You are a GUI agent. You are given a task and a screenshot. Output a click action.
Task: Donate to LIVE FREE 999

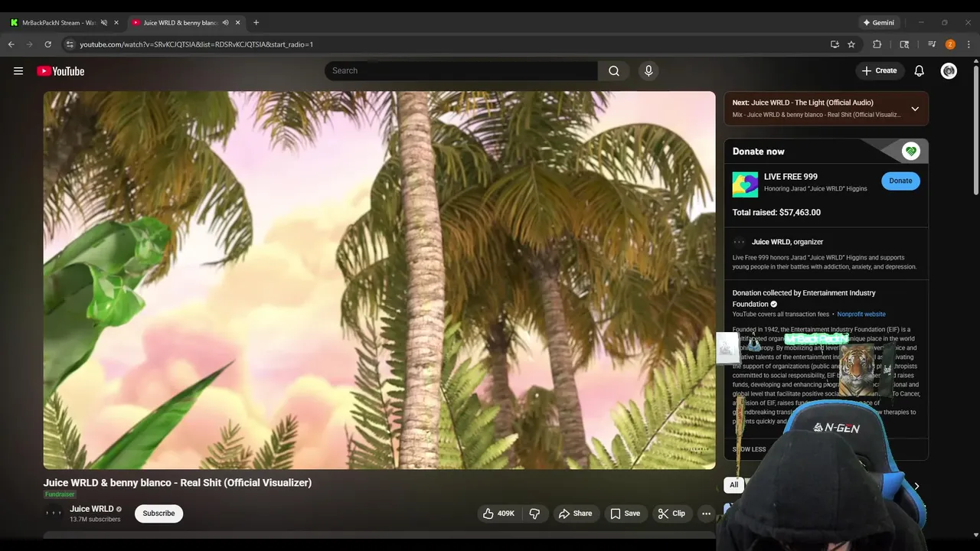[900, 181]
